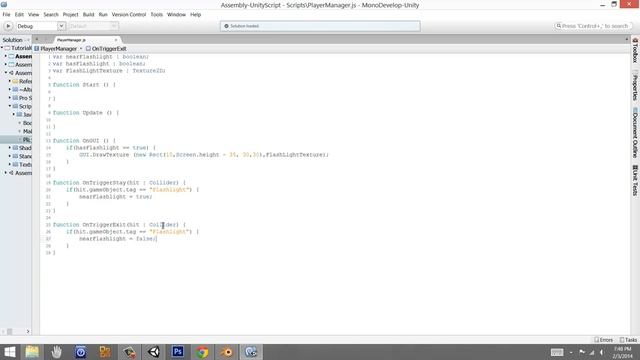Click the Action Center flag tray icon

[582, 352]
